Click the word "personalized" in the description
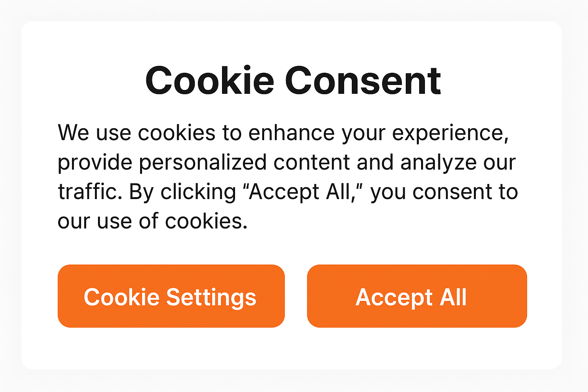The height and width of the screenshot is (392, 588). click(x=203, y=162)
